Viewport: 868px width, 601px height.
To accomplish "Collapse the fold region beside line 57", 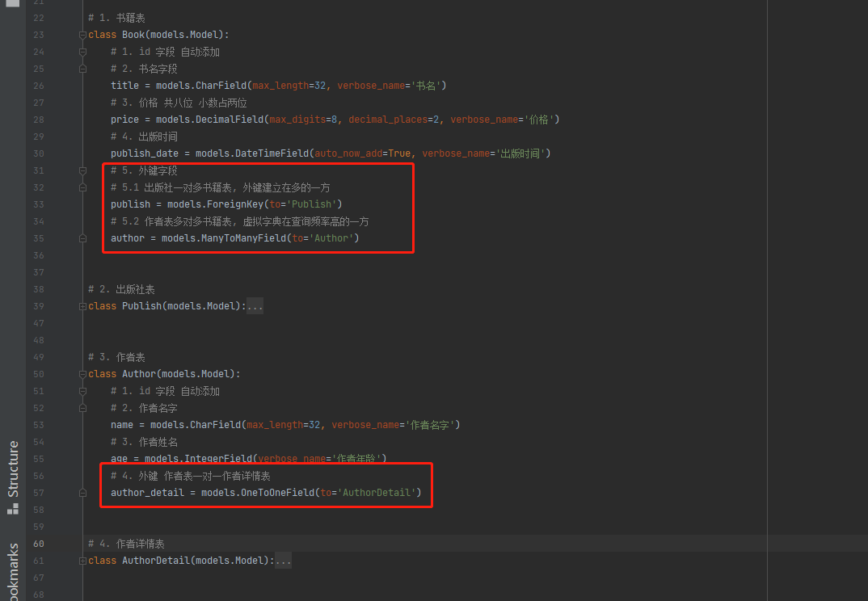I will pos(82,492).
